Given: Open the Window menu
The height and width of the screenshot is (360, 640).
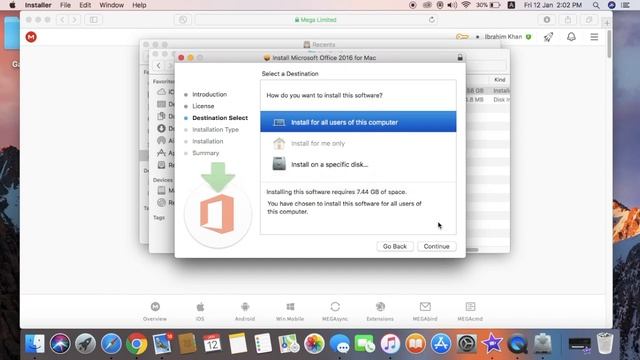Looking at the screenshot, I should click(111, 5).
